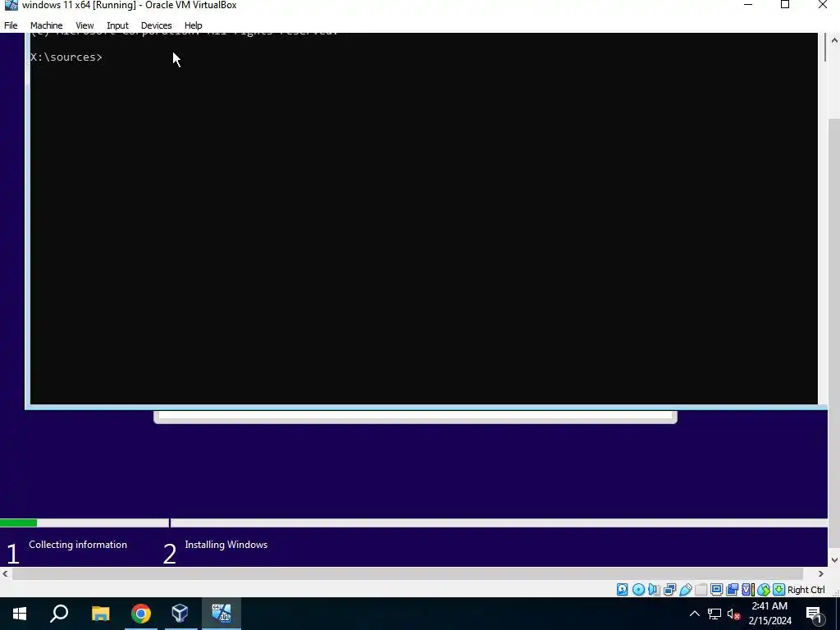Open the Input menu
Image resolution: width=840 pixels, height=630 pixels.
click(x=117, y=25)
